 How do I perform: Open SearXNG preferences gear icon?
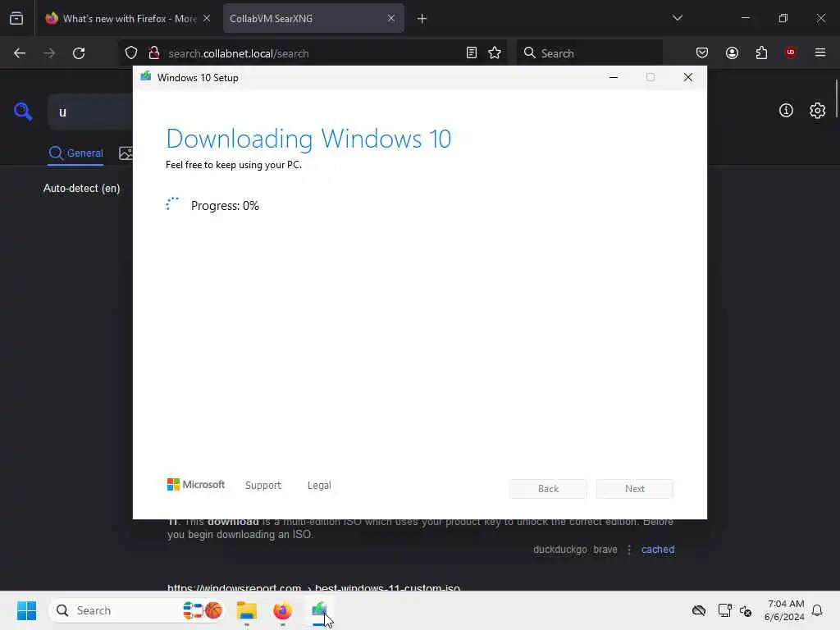tap(818, 111)
